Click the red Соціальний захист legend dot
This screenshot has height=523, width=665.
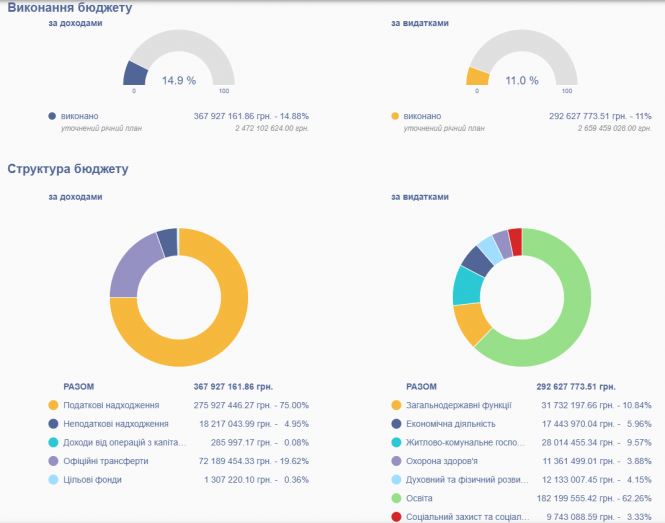(x=397, y=516)
